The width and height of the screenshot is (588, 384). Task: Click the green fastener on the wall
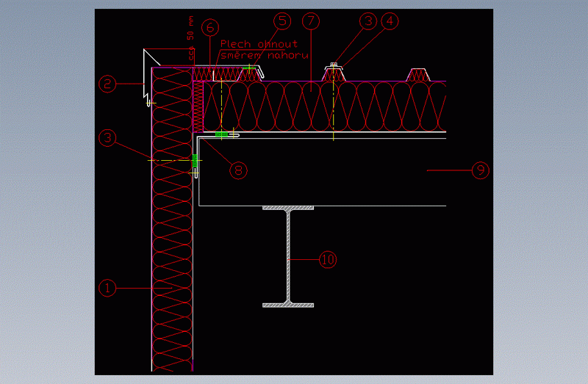(x=195, y=159)
